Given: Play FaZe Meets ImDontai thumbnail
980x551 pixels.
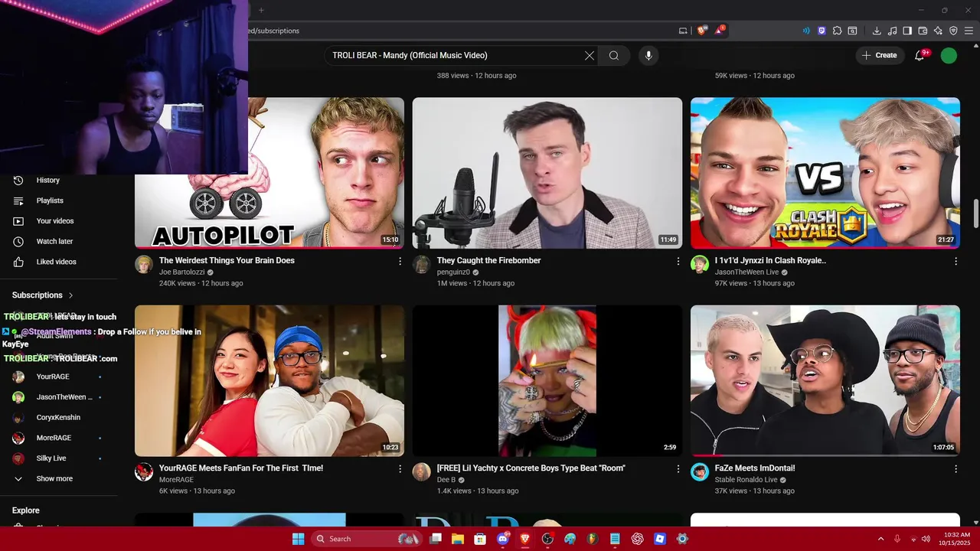Looking at the screenshot, I should pyautogui.click(x=825, y=381).
